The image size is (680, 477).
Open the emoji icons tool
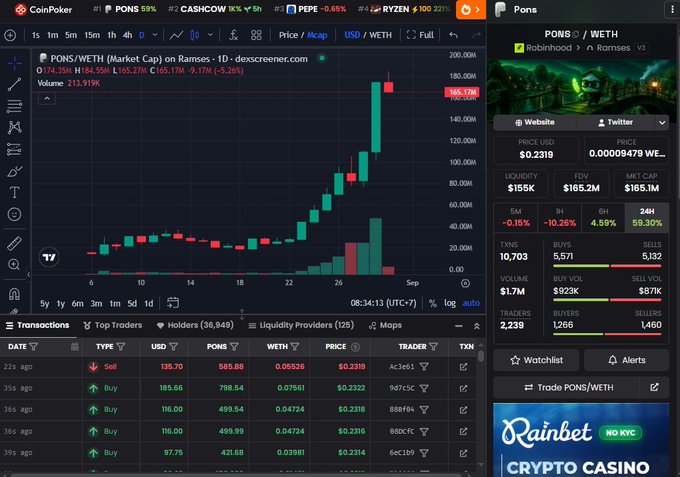[x=14, y=214]
